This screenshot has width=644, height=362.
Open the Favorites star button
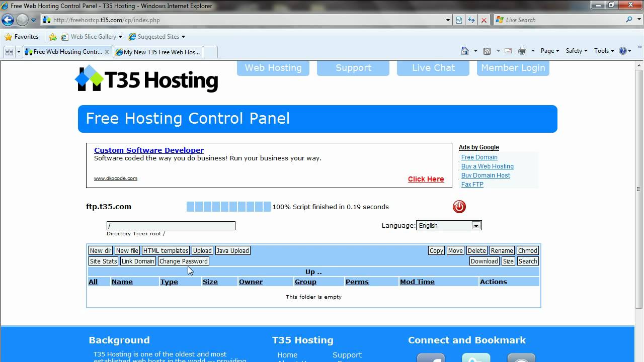click(21, 37)
